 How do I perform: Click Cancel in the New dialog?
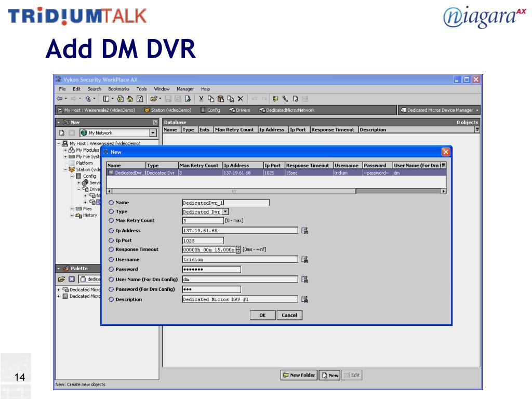(x=289, y=315)
